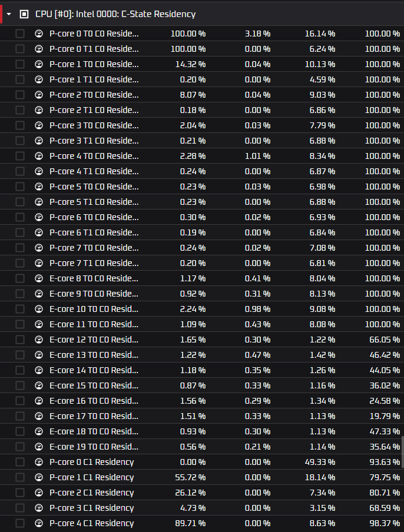Click gauge icon of E-core 16 T0 C0 row
Viewport: 404px width, 532px height.
[39, 401]
